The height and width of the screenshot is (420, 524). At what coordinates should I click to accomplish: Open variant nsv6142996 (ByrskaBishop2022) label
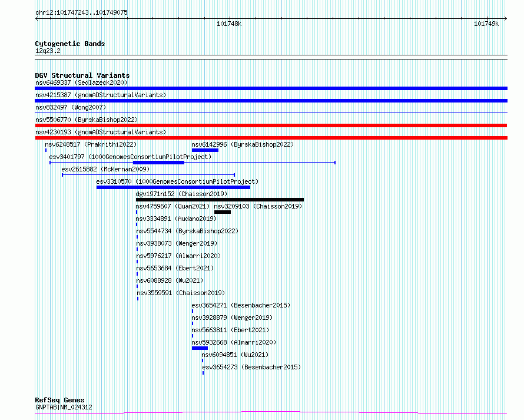click(x=243, y=144)
